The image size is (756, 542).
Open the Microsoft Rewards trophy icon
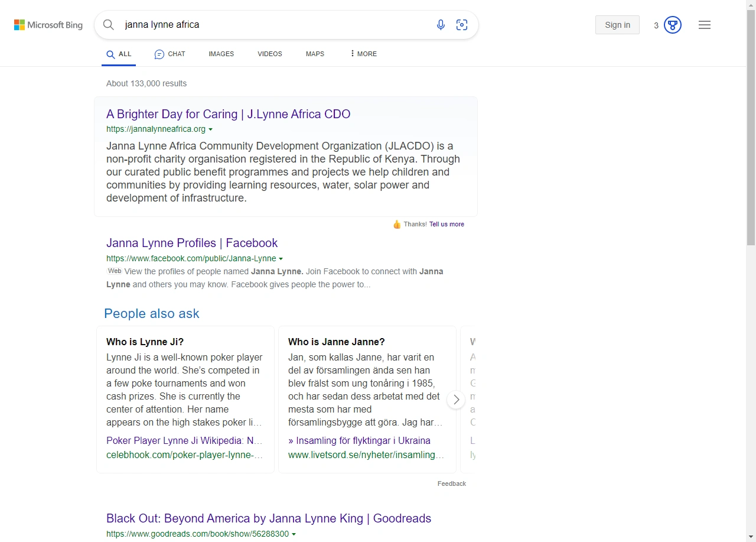click(672, 25)
